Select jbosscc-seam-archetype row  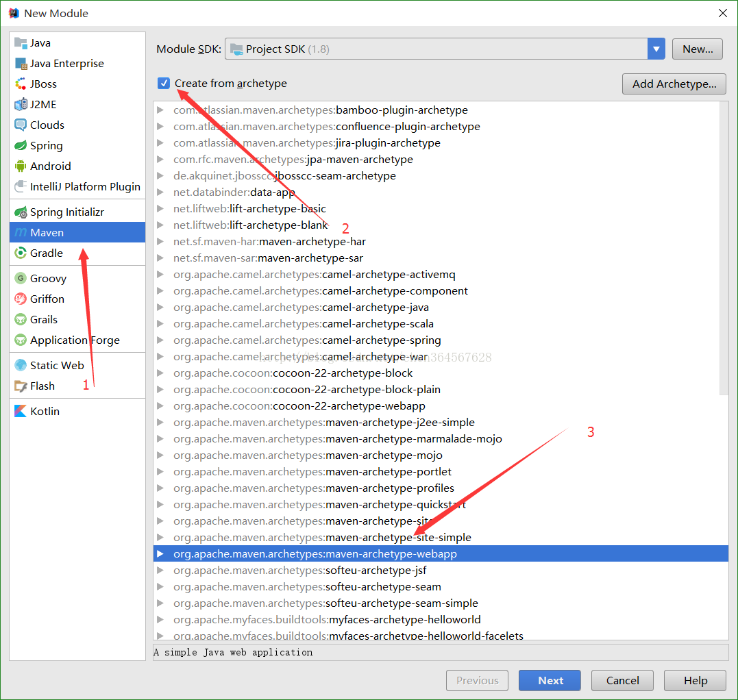pyautogui.click(x=441, y=175)
